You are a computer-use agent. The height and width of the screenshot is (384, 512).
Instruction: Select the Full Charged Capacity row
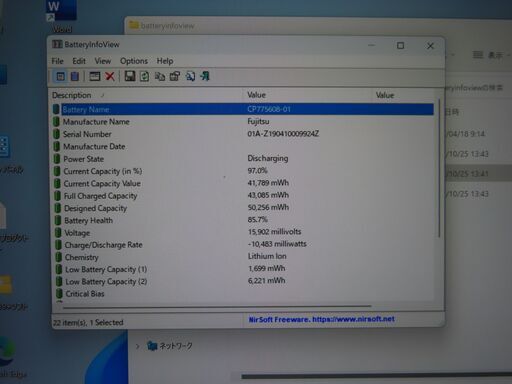pos(243,196)
